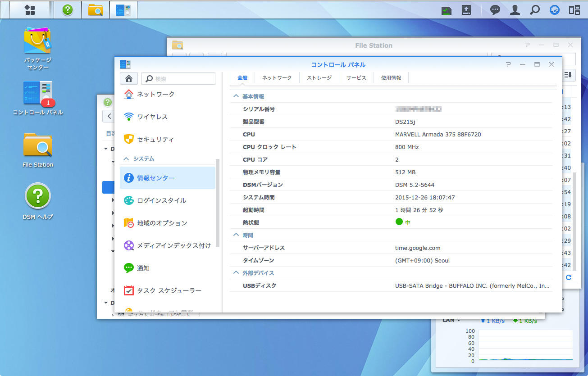
Task: Open Package Center desktop icon
Action: tap(38, 48)
